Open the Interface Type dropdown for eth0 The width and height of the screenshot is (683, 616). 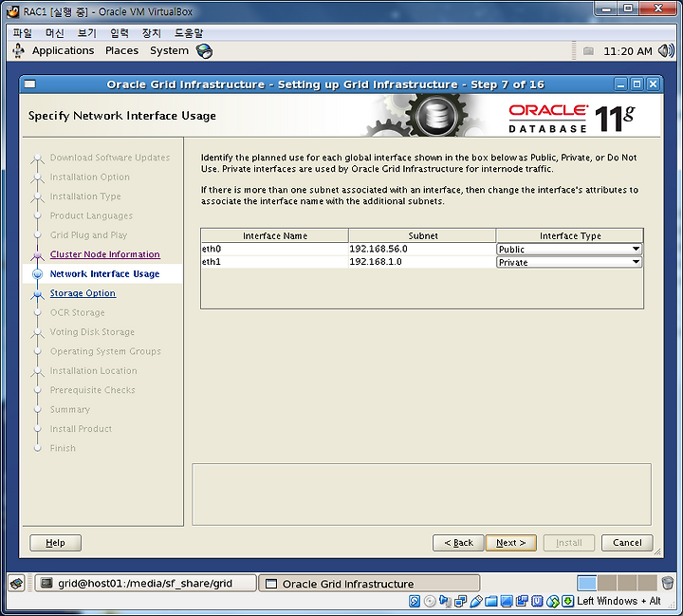click(x=569, y=249)
